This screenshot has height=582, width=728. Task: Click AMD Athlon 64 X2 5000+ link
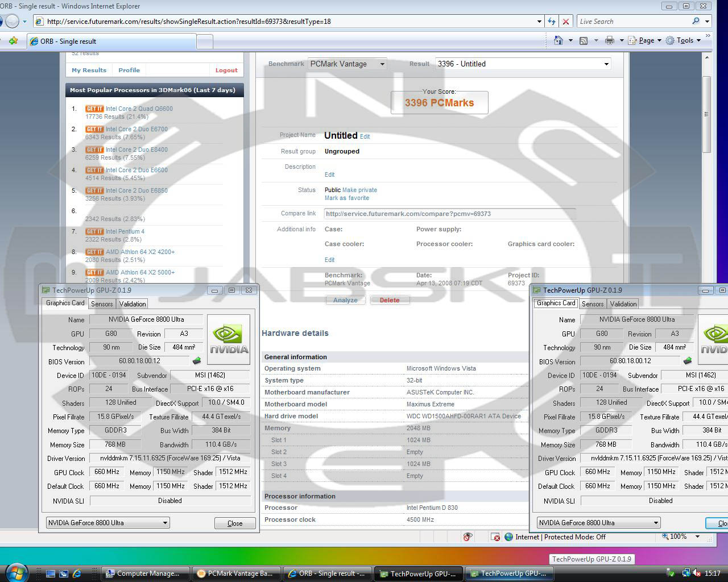[x=140, y=272]
